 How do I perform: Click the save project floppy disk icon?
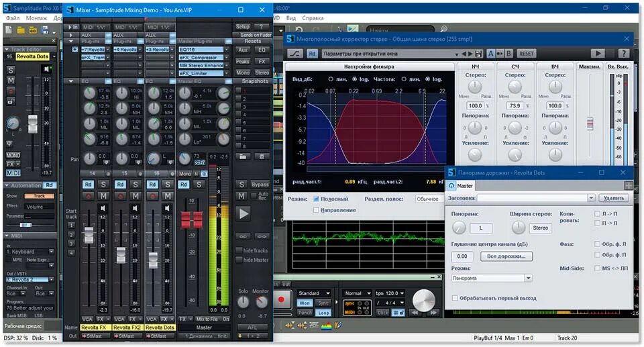[44, 30]
